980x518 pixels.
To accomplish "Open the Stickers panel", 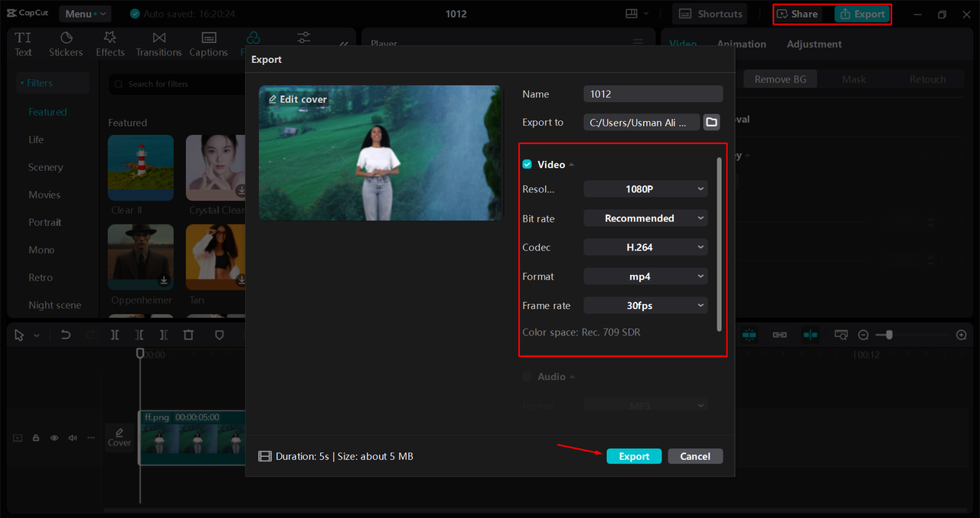I will pyautogui.click(x=66, y=44).
